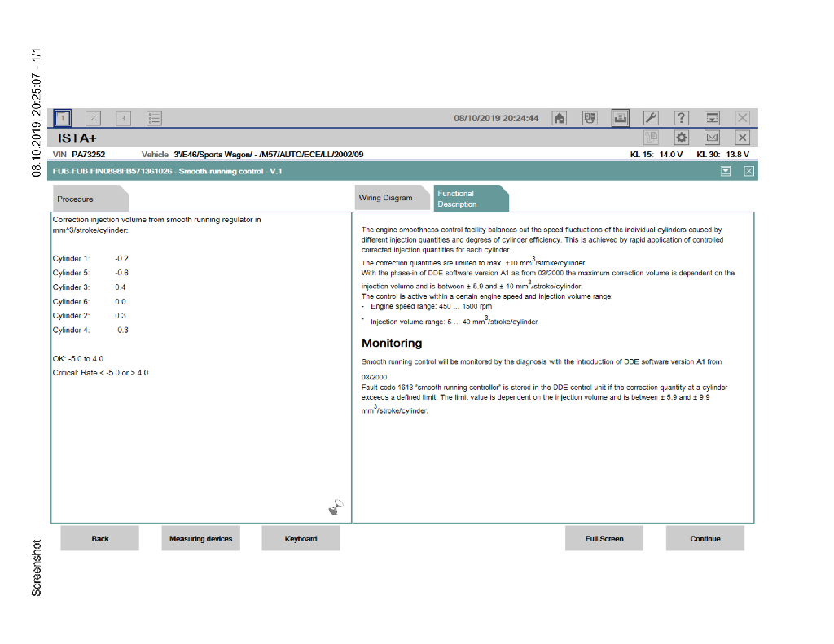Click the ISTA+ application title
Viewport: 834px width, 644px height.
(77, 138)
